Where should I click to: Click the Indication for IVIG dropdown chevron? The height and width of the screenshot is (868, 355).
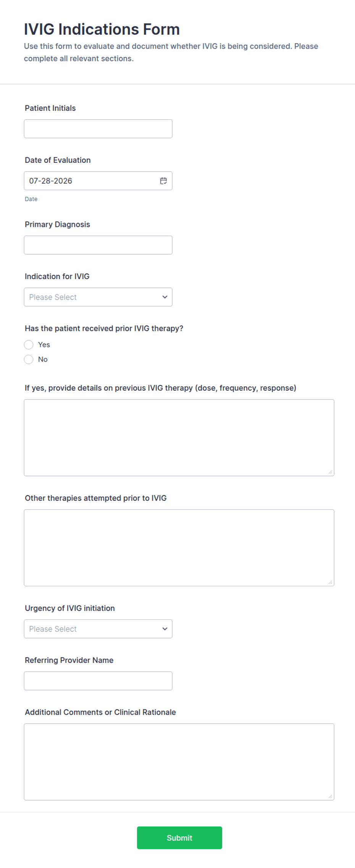coord(165,297)
